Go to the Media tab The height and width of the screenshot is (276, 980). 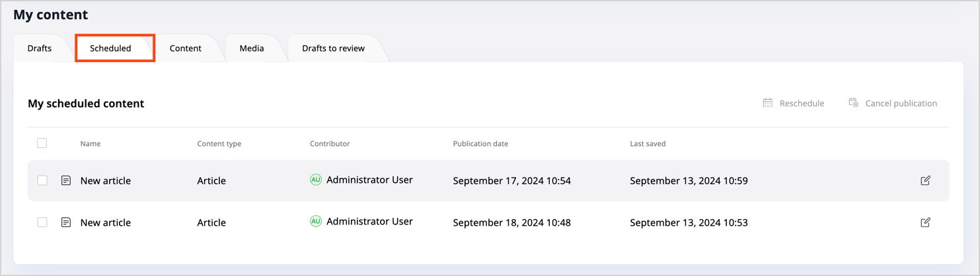(252, 48)
